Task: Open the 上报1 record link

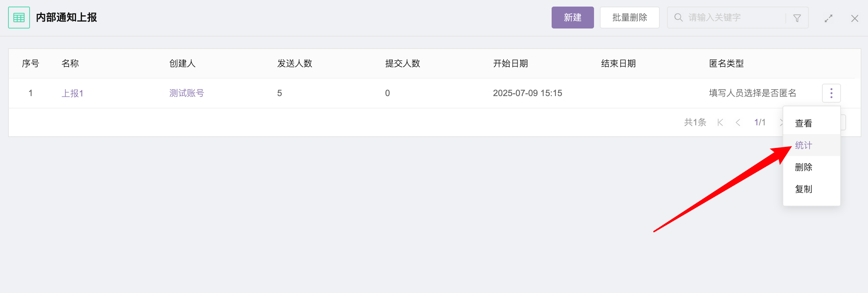Action: tap(72, 94)
